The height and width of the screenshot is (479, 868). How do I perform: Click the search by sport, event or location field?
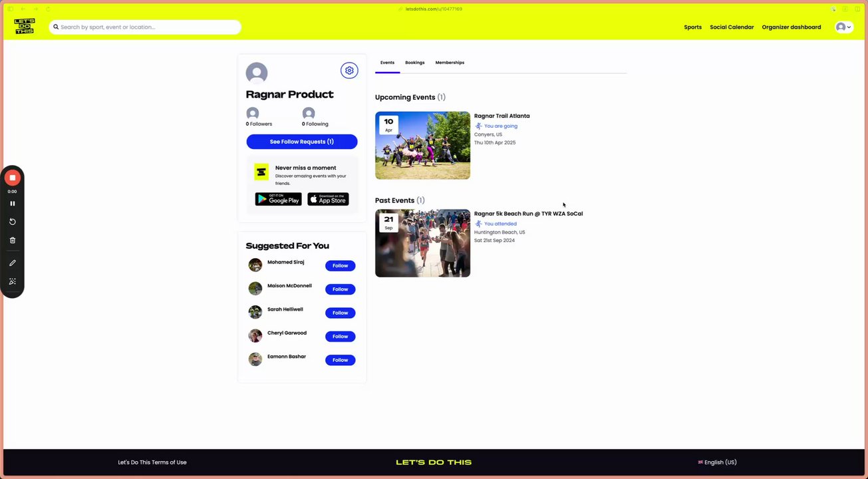pos(145,27)
